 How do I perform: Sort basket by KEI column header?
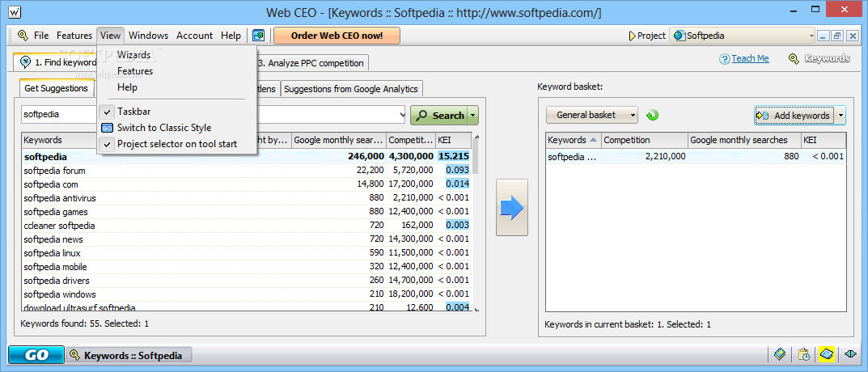pyautogui.click(x=824, y=140)
